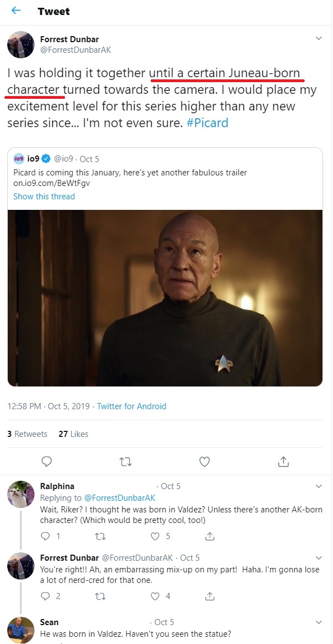Open Forrest Dunbar's profile avatar

pyautogui.click(x=21, y=45)
